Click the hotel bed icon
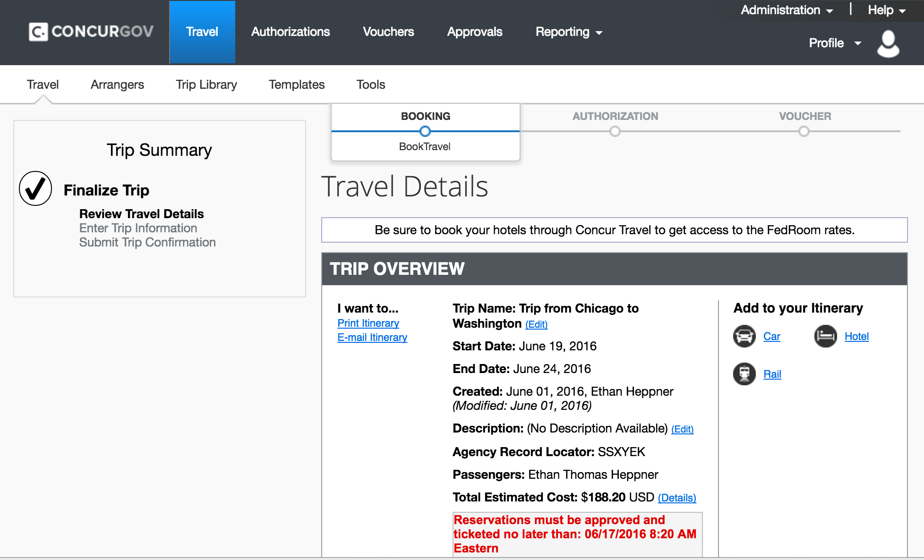 coord(825,336)
